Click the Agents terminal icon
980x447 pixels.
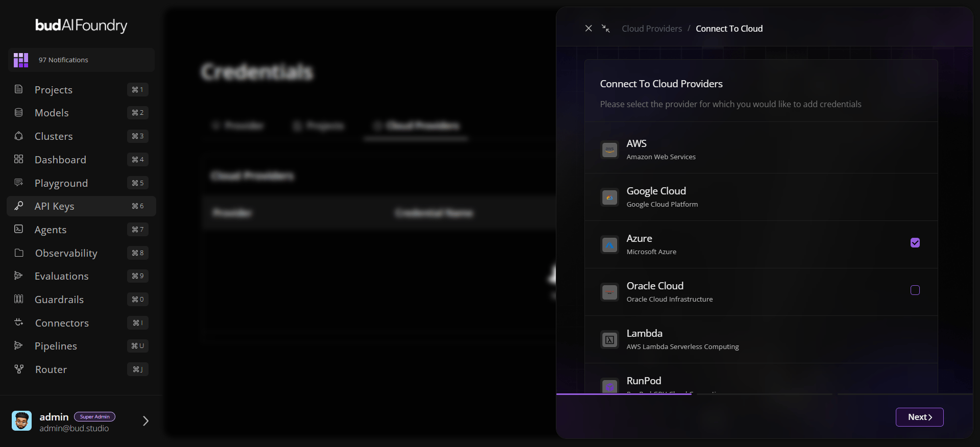(18, 229)
